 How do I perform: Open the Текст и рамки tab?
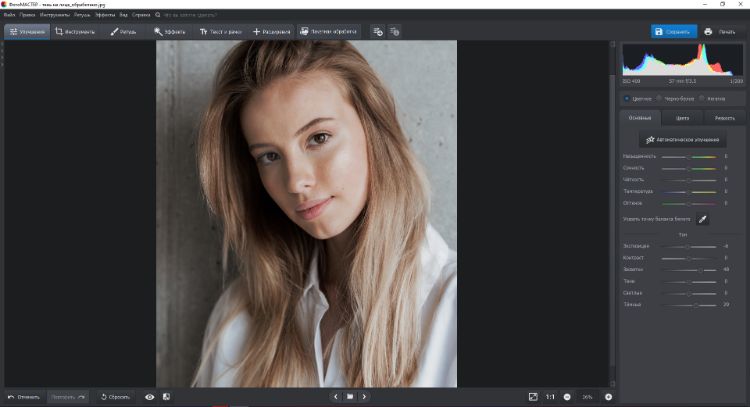221,32
